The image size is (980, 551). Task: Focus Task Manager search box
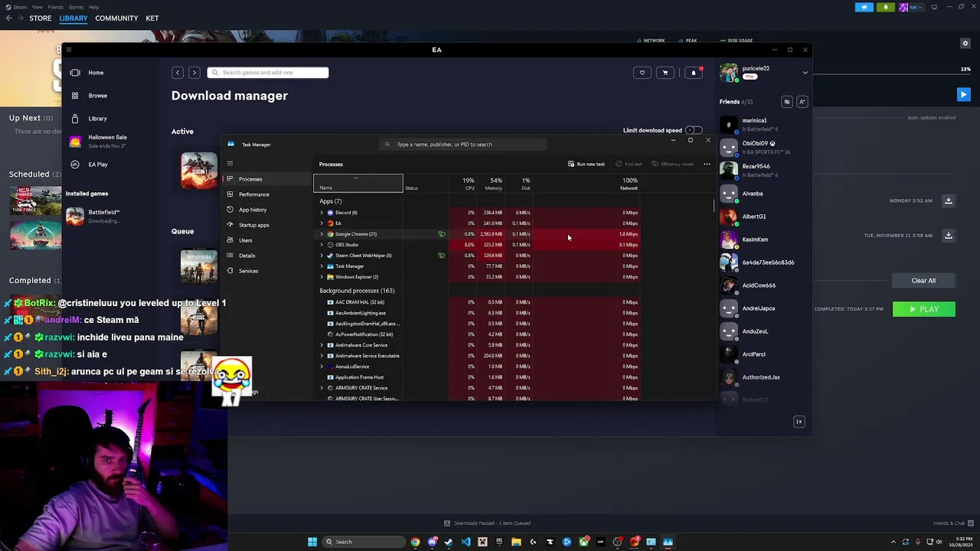(x=463, y=144)
